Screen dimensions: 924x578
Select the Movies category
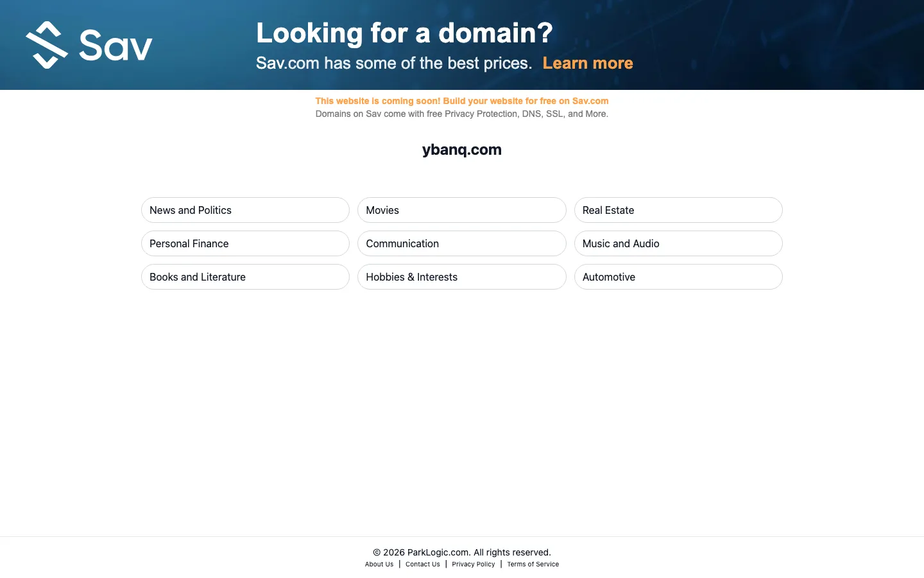462,210
